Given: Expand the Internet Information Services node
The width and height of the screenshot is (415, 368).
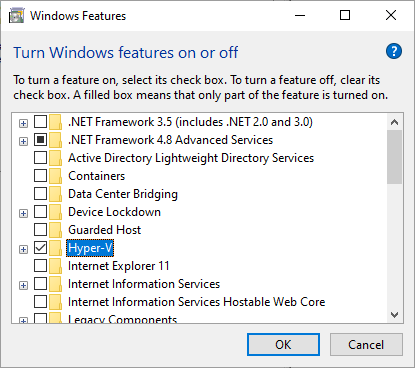Looking at the screenshot, I should pos(23,285).
